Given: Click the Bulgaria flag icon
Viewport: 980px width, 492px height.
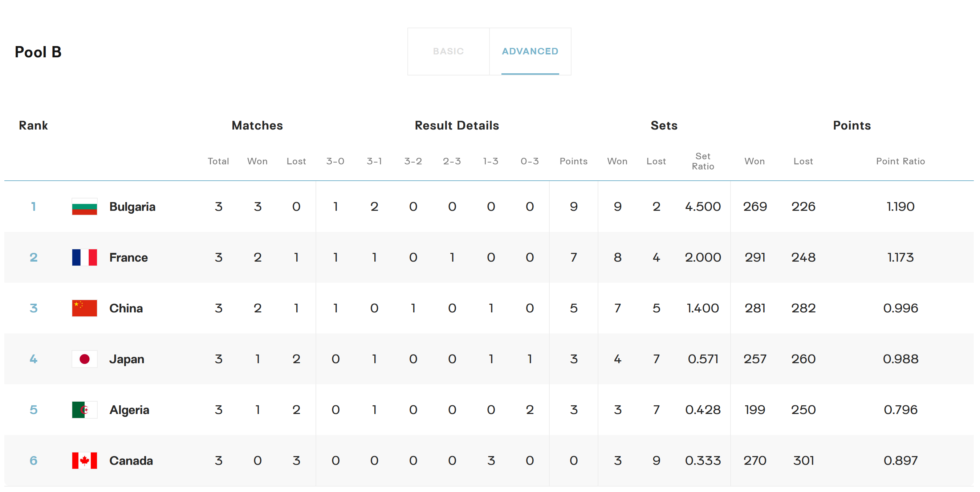Looking at the screenshot, I should [x=85, y=206].
